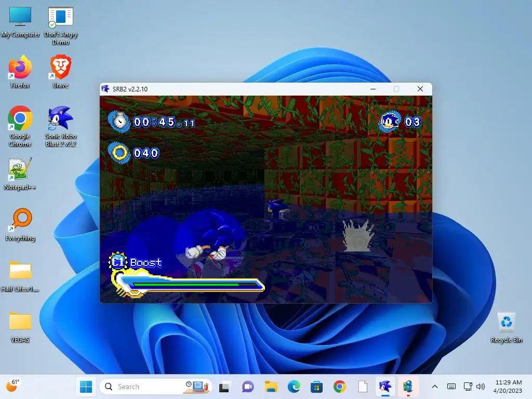This screenshot has height=399, width=532.
Task: Open the weather widget showing 61°
Action: [13, 386]
